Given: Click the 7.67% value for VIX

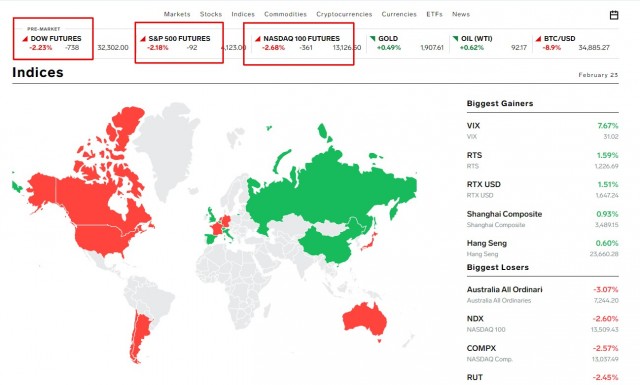Looking at the screenshot, I should tap(608, 126).
